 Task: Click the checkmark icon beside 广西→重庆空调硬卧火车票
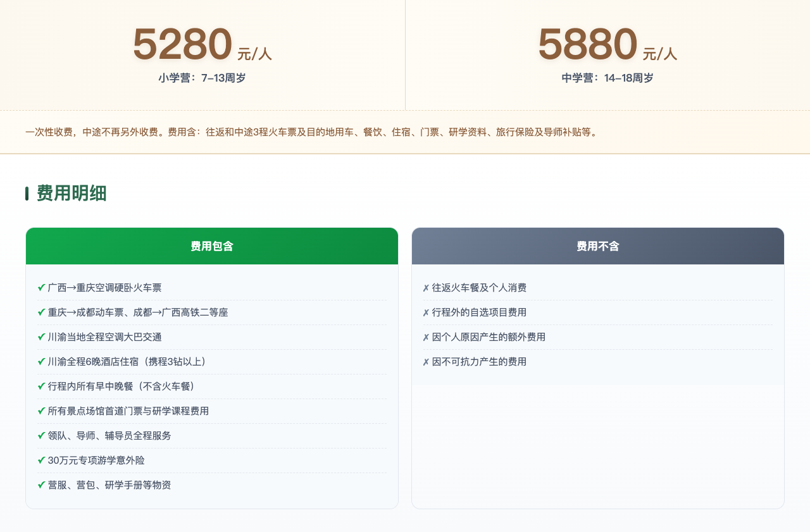[x=41, y=287]
